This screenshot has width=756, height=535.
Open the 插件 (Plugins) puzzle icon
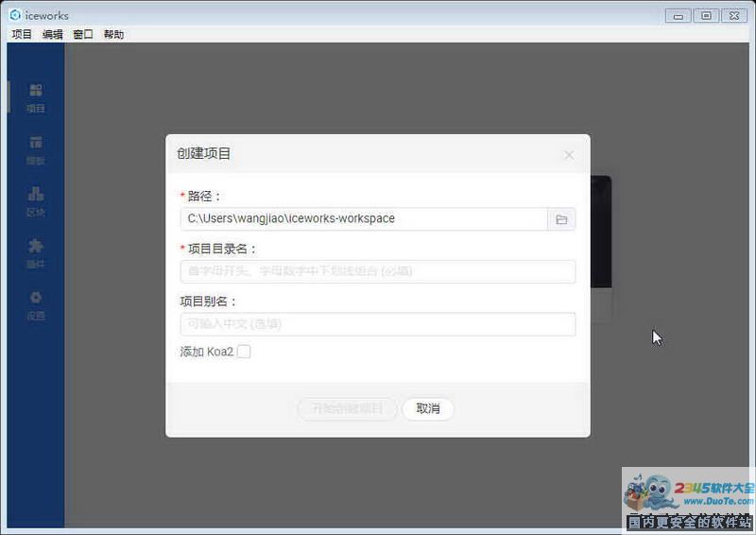coord(36,252)
